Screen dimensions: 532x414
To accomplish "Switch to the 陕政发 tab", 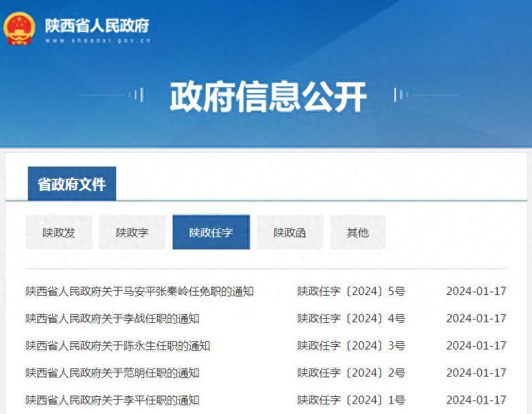I will [59, 232].
